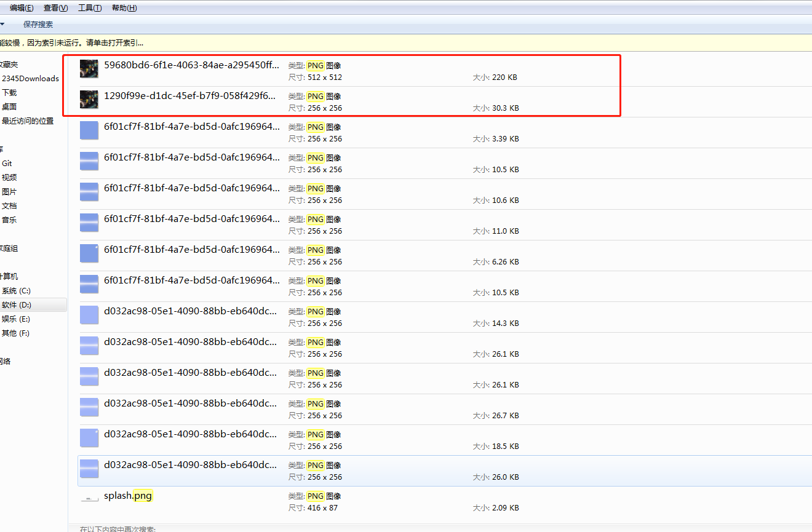Click the icon of the 14.3 KB PNG file
The height and width of the screenshot is (532, 812).
pyautogui.click(x=89, y=315)
